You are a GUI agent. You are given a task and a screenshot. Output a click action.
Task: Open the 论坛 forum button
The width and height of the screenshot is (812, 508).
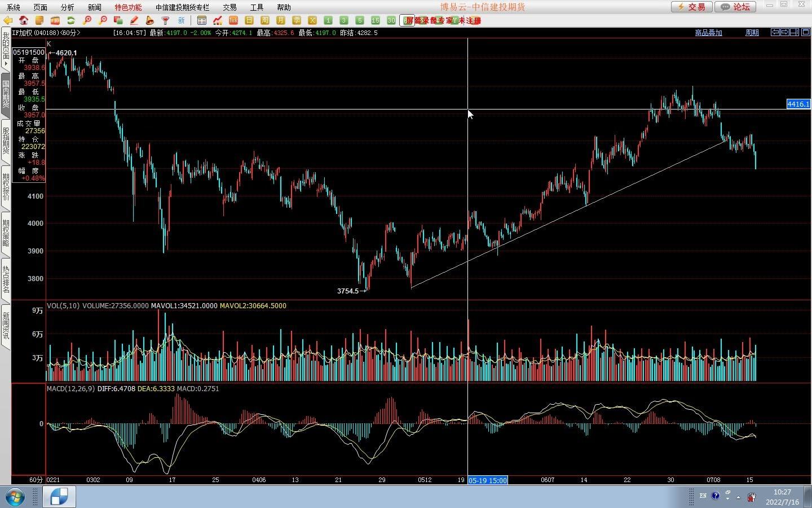(736, 7)
